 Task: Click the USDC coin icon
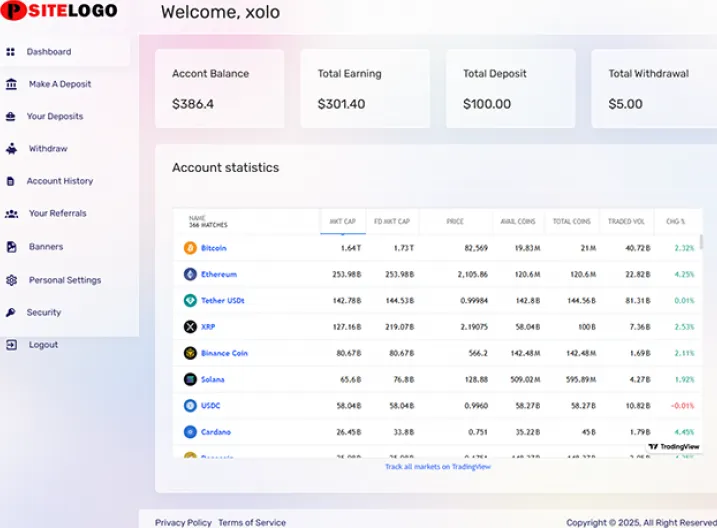190,405
